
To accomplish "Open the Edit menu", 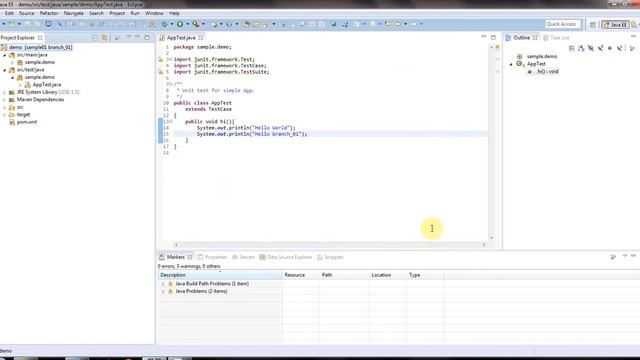I will [x=9, y=13].
